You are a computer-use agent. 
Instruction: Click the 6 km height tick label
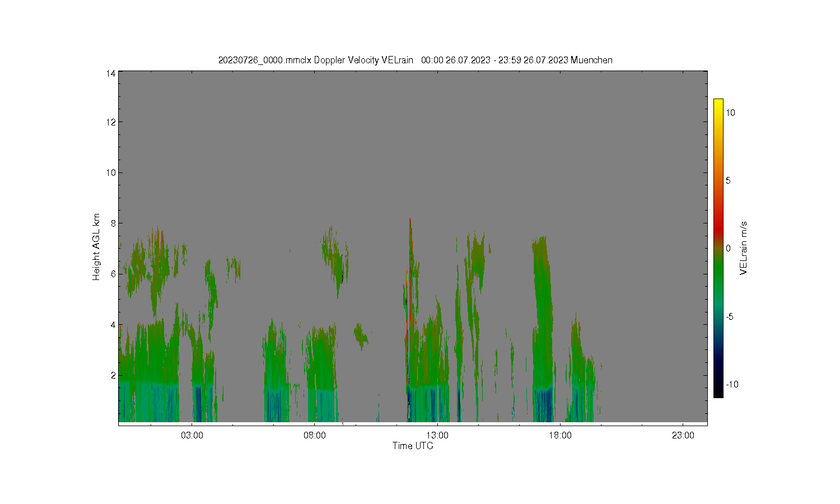(x=113, y=274)
